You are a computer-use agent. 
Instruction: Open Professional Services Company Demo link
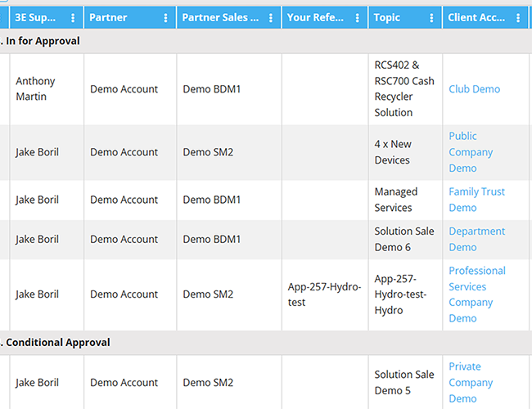tap(477, 294)
